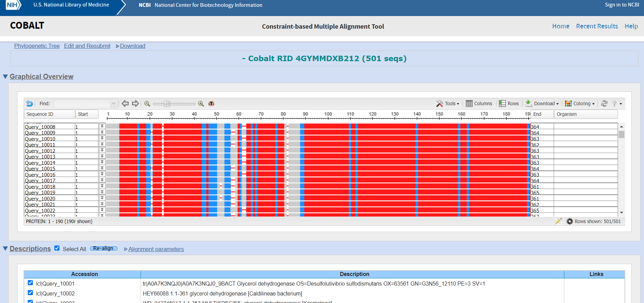This screenshot has width=644, height=303.
Task: Click row action chevron for Query_10009
Action: click(x=102, y=132)
